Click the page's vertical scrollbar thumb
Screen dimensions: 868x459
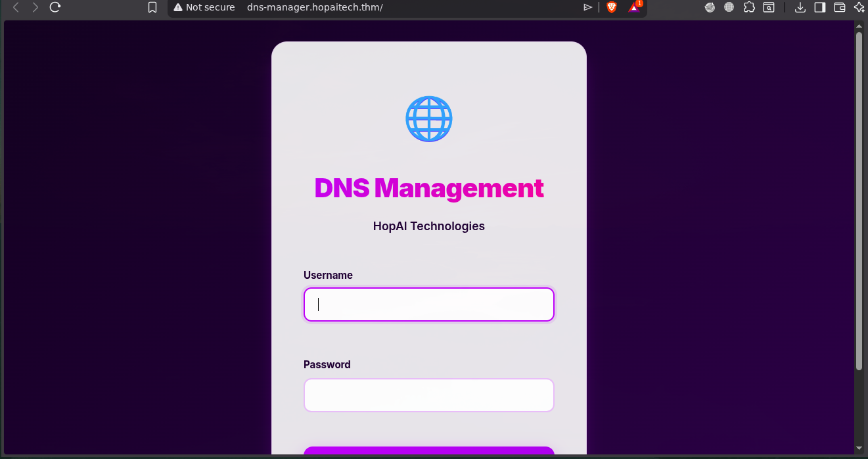click(x=859, y=197)
